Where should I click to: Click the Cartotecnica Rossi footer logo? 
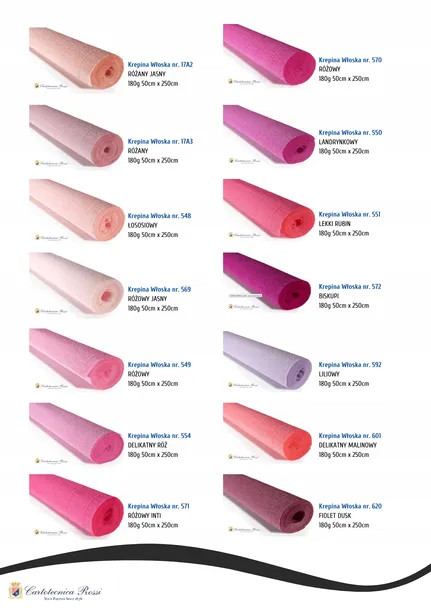55,592
